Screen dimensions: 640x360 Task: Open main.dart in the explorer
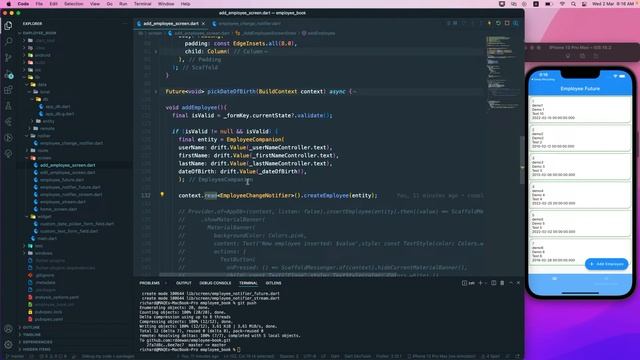coord(47,238)
